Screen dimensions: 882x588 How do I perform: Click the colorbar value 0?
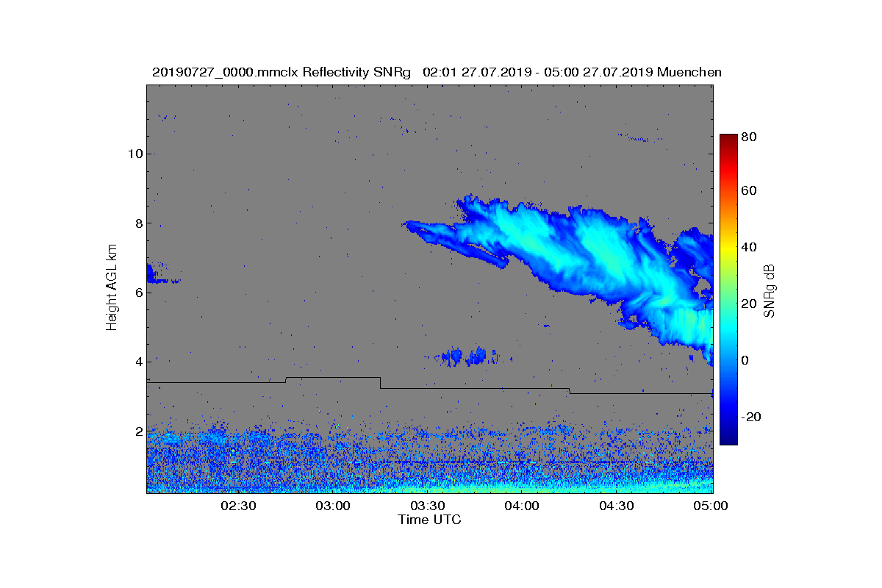click(746, 360)
